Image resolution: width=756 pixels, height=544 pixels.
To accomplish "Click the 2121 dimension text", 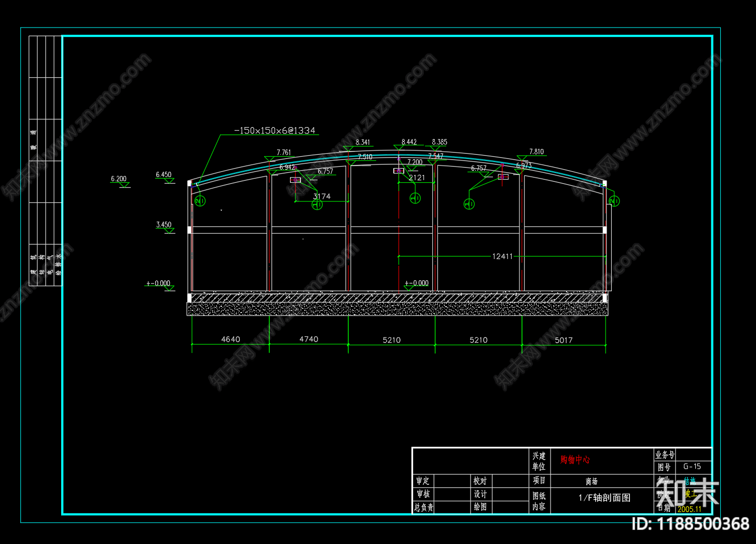I will click(x=417, y=178).
